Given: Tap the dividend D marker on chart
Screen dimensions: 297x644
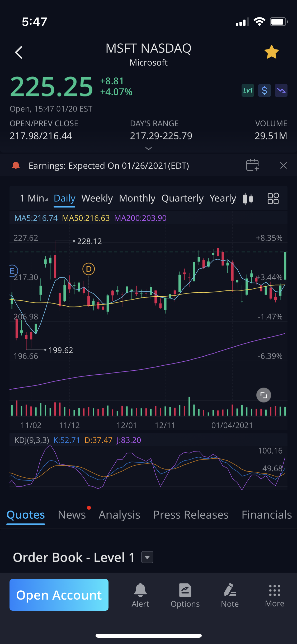Looking at the screenshot, I should pyautogui.click(x=88, y=269).
